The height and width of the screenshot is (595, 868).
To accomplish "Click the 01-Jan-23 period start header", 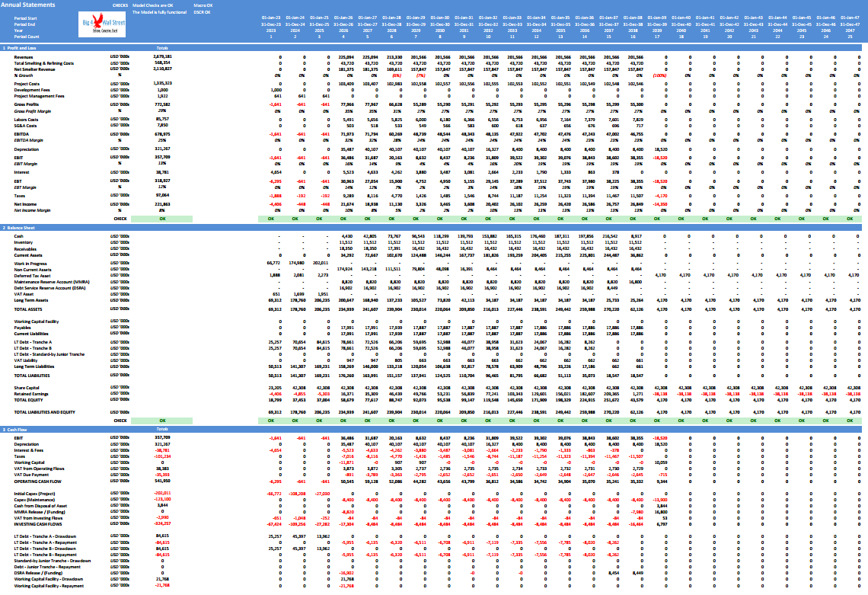I will tap(271, 18).
